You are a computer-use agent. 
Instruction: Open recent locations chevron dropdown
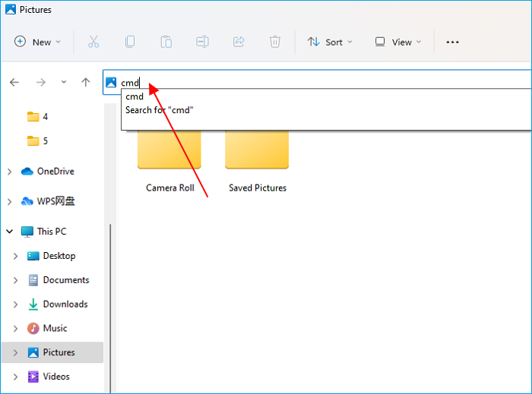(64, 82)
